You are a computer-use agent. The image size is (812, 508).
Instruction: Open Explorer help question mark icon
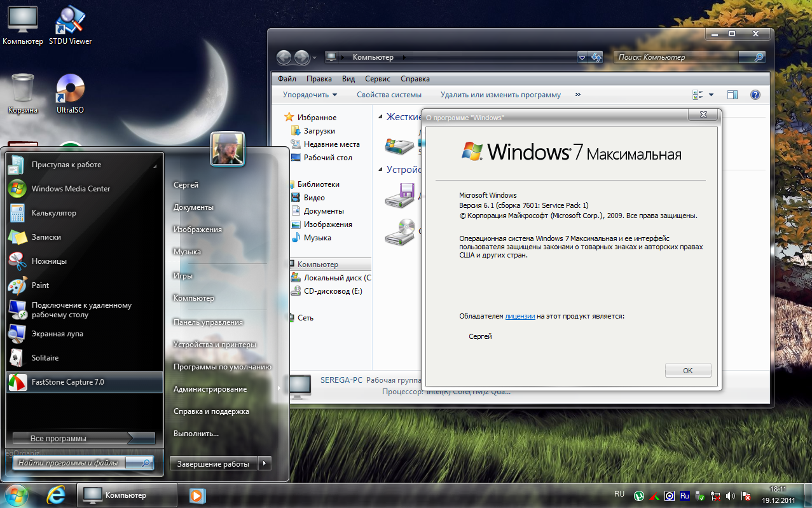coord(755,95)
